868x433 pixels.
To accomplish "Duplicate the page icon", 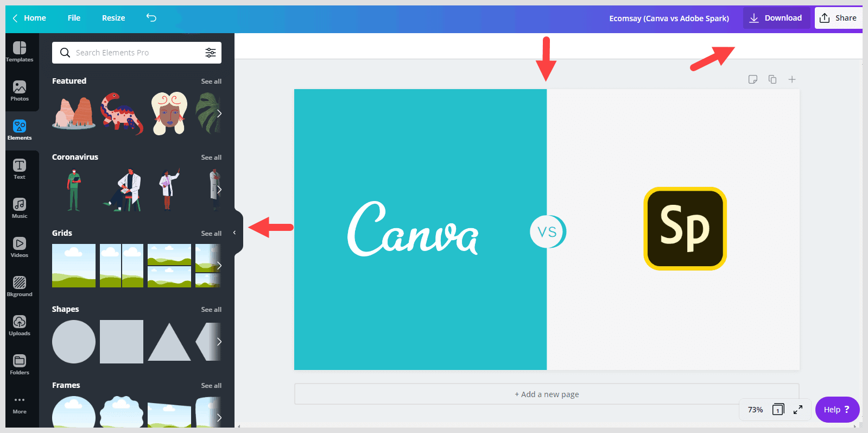I will click(x=772, y=79).
